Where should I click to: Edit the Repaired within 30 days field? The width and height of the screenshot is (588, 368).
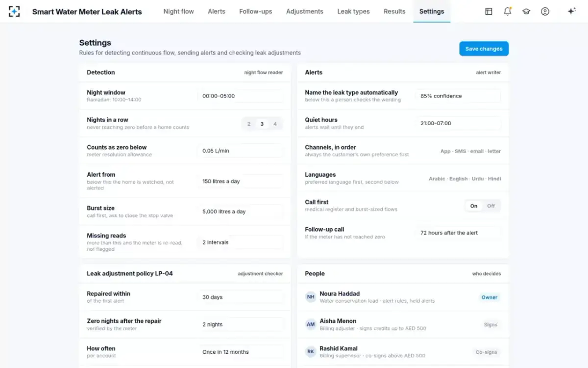tap(241, 297)
